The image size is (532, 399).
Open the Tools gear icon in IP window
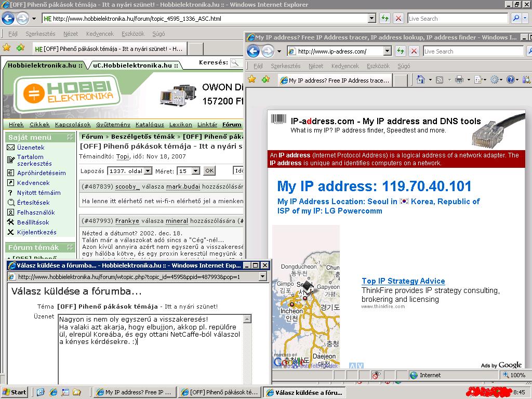(495, 79)
